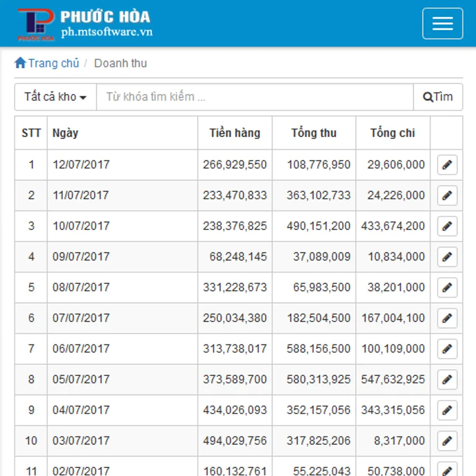Open edit for 08/07/2017 row
The width and height of the screenshot is (476, 476).
(x=447, y=288)
